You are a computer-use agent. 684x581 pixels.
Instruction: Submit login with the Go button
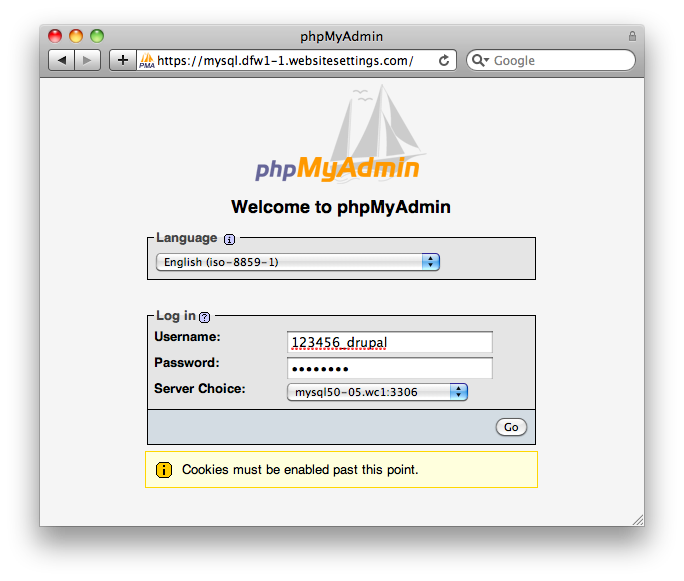coord(511,427)
